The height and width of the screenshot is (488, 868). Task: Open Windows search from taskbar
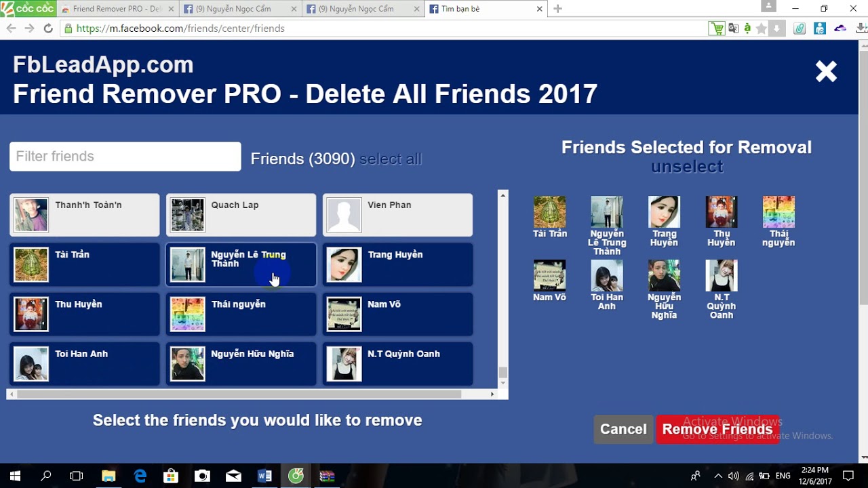point(45,476)
